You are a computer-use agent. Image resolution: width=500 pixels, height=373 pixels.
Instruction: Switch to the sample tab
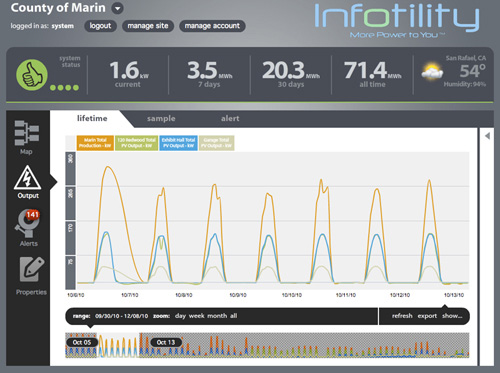point(161,118)
